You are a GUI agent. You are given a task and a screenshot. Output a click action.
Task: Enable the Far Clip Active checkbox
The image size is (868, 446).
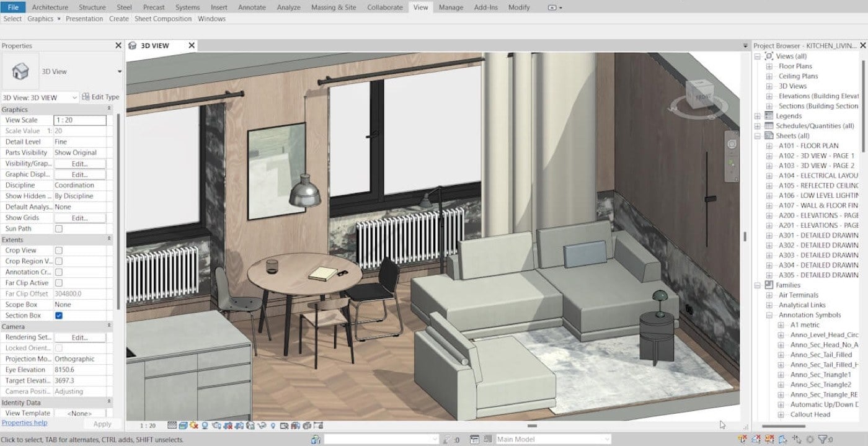coord(59,283)
